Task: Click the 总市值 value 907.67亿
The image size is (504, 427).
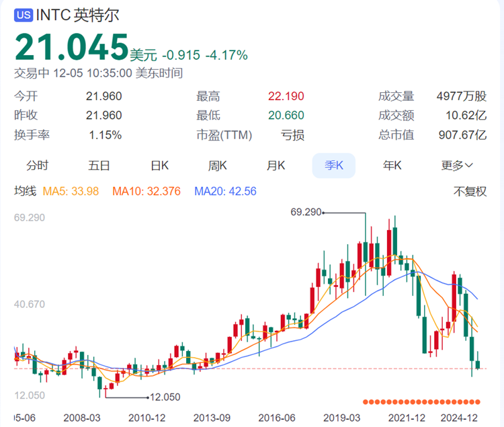Action: tap(463, 135)
